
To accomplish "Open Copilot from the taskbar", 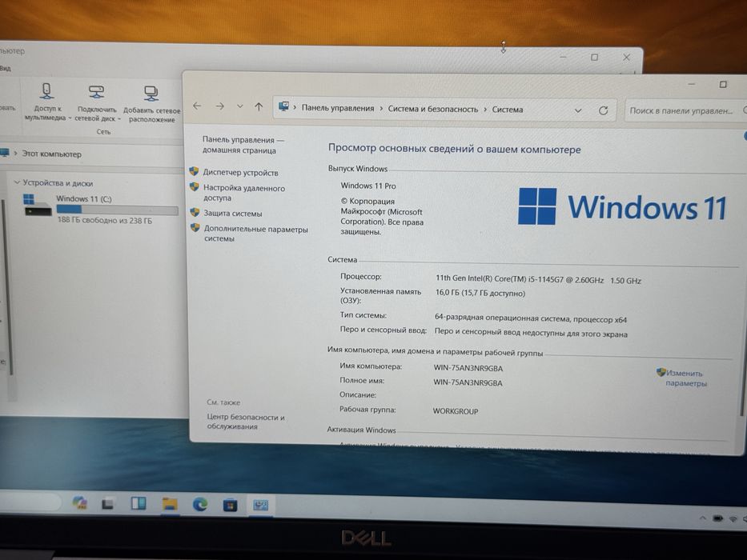I will click(79, 503).
